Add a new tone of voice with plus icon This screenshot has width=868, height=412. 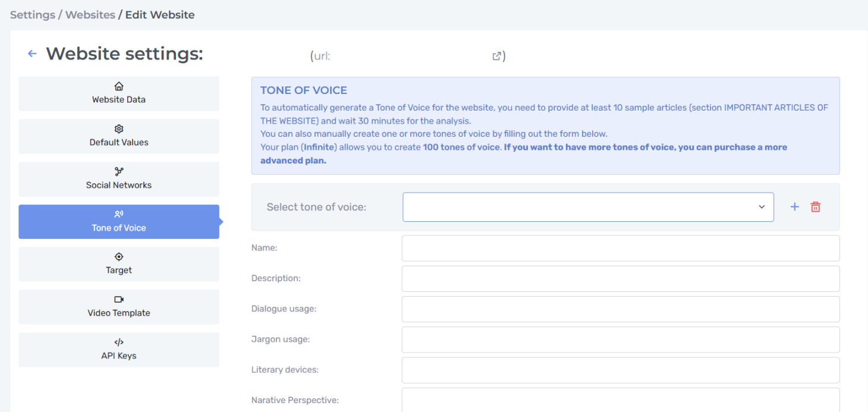[794, 207]
